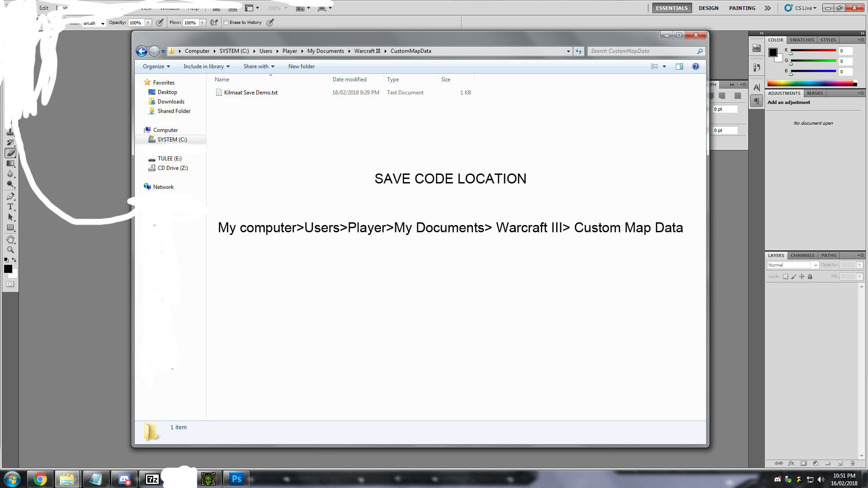The height and width of the screenshot is (488, 868).
Task: Open Include in library dropdown
Action: coord(207,66)
